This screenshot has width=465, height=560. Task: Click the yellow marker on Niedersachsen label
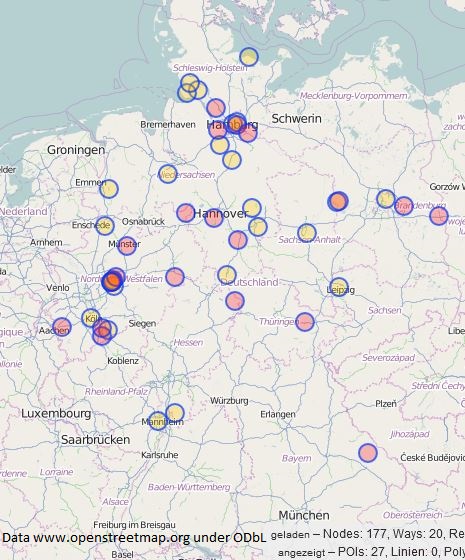click(168, 174)
